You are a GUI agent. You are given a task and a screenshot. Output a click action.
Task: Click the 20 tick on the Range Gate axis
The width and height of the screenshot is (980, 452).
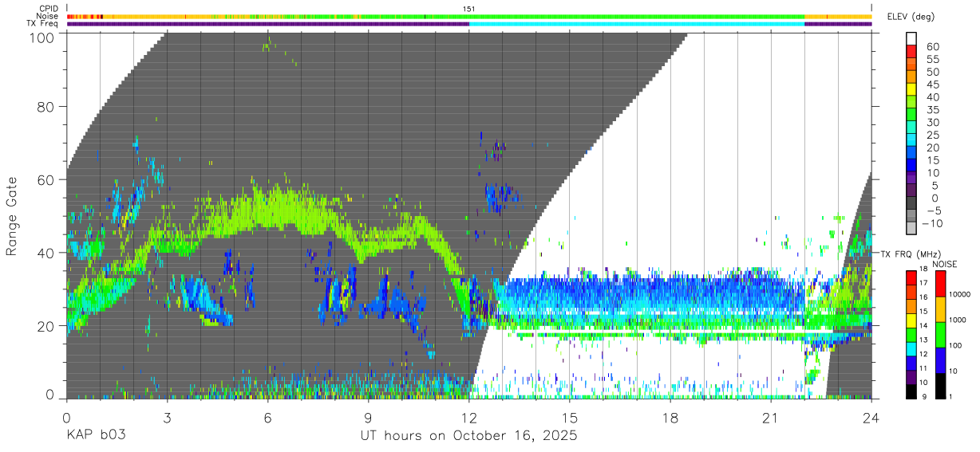click(45, 326)
